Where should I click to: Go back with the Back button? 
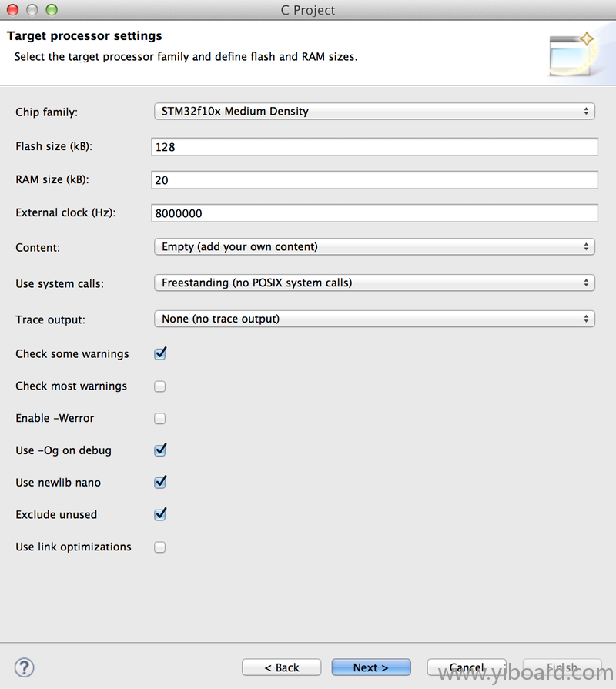click(281, 667)
